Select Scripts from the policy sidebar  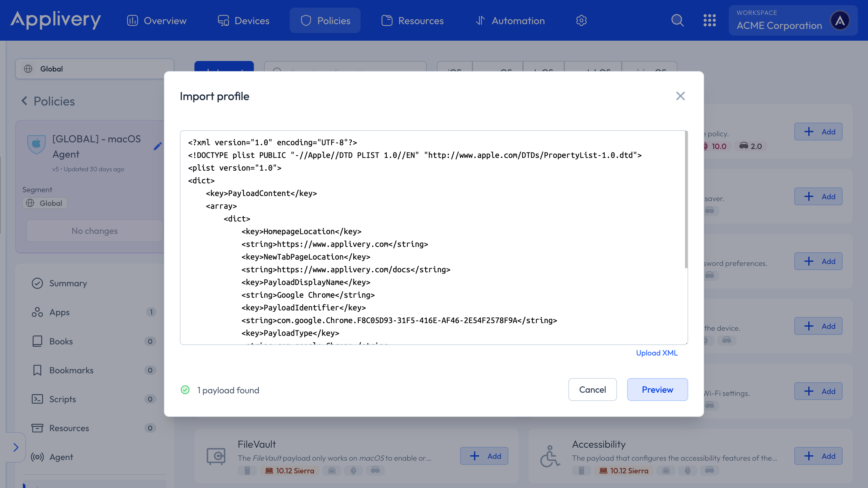(x=62, y=399)
